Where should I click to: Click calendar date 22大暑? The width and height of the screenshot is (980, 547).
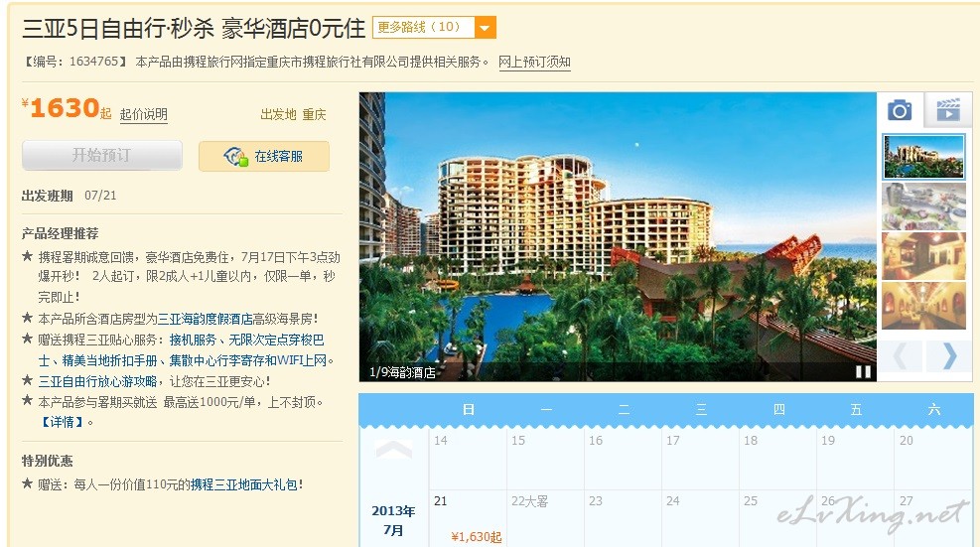(x=545, y=519)
